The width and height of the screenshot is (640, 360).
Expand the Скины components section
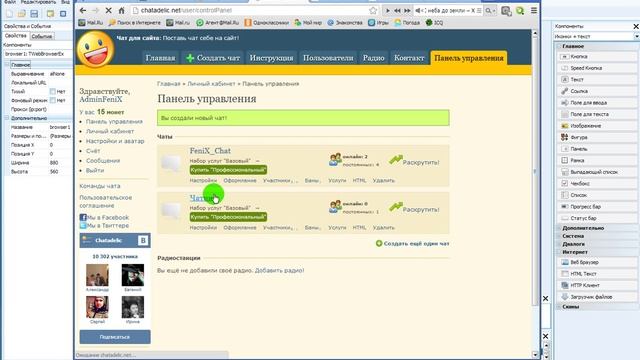[x=559, y=307]
